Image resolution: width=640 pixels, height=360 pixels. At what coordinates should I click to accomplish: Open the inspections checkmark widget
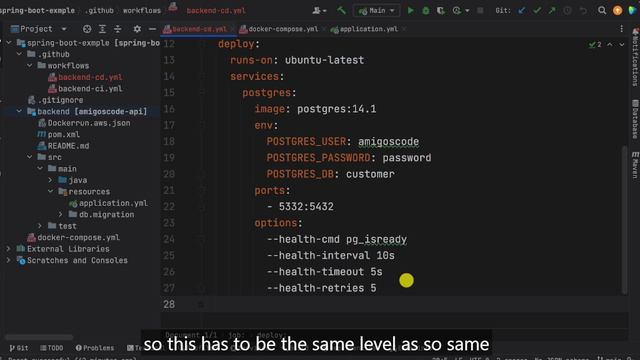click(x=595, y=44)
